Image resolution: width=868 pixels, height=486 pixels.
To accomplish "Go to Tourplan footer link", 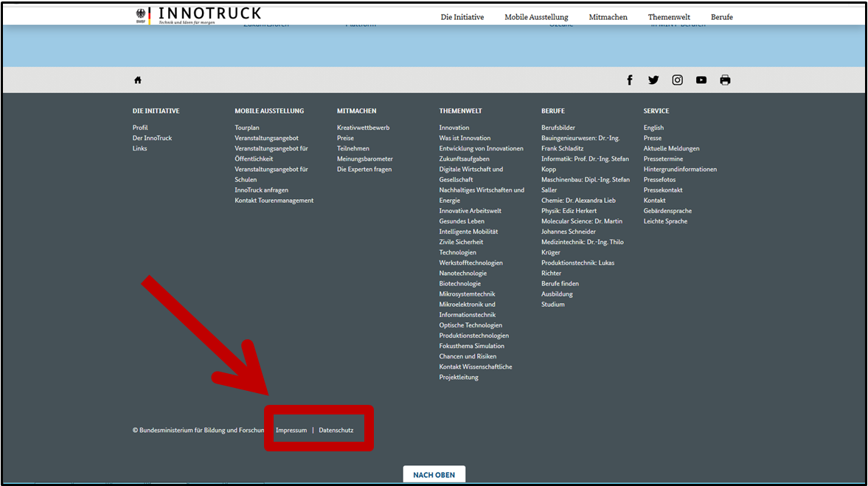I will click(x=247, y=128).
